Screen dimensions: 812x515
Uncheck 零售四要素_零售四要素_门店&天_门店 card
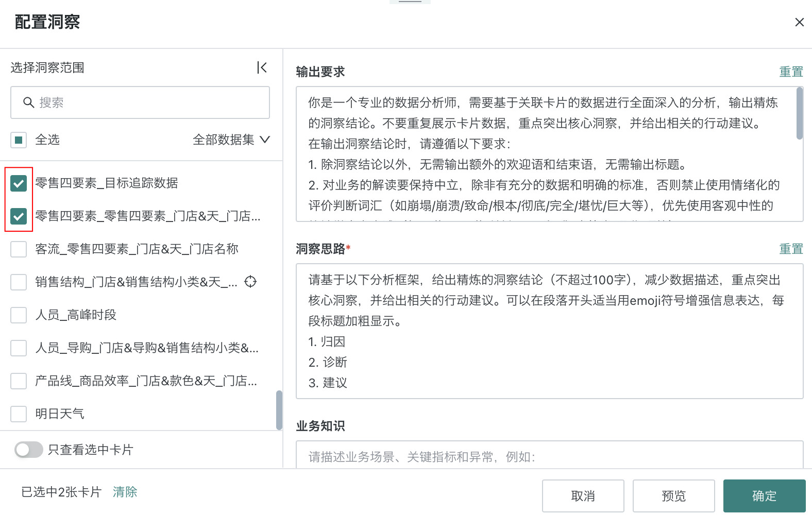[x=19, y=216]
